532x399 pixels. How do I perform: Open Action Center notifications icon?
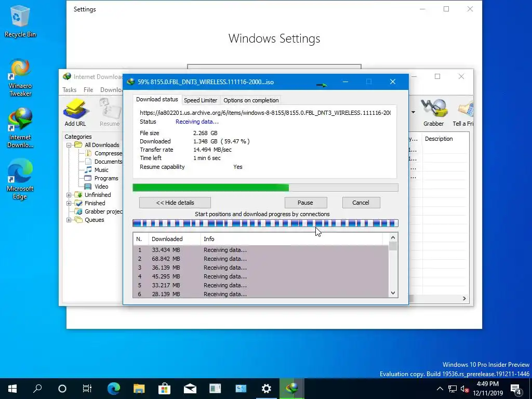516,389
